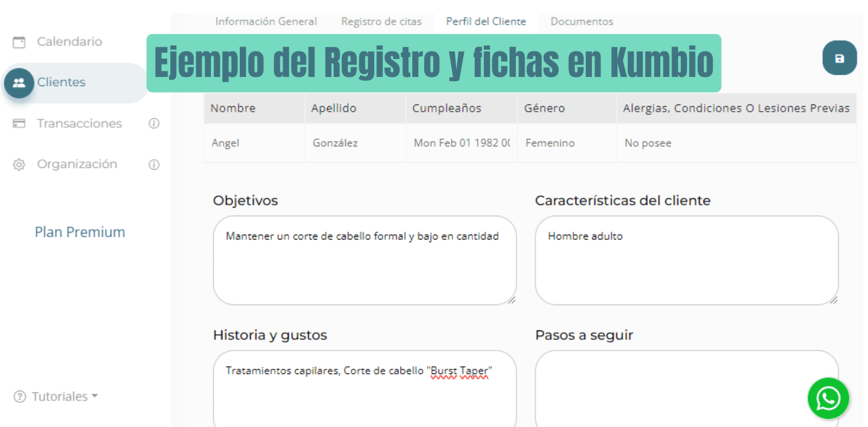Select the Perfil del Cliente tab
This screenshot has height=427, width=868.
click(486, 22)
